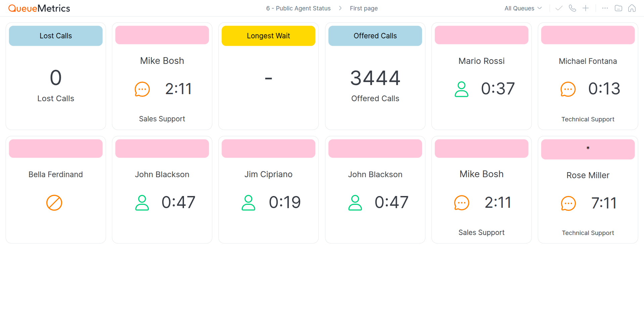
Task: Click the folder icon in the top bar
Action: coord(618,8)
